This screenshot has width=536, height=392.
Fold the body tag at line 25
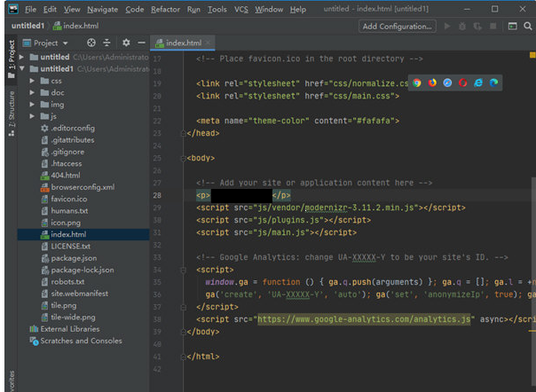click(x=183, y=158)
